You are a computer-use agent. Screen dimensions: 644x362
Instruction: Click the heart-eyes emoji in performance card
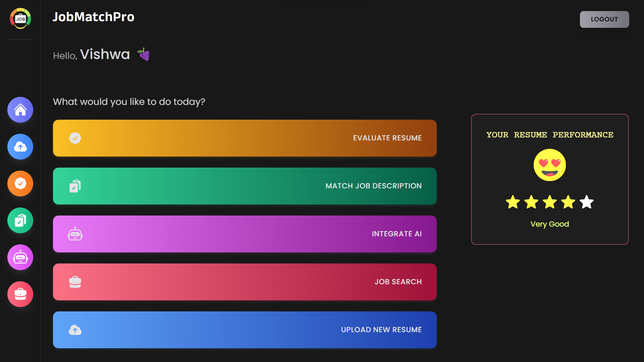point(549,165)
